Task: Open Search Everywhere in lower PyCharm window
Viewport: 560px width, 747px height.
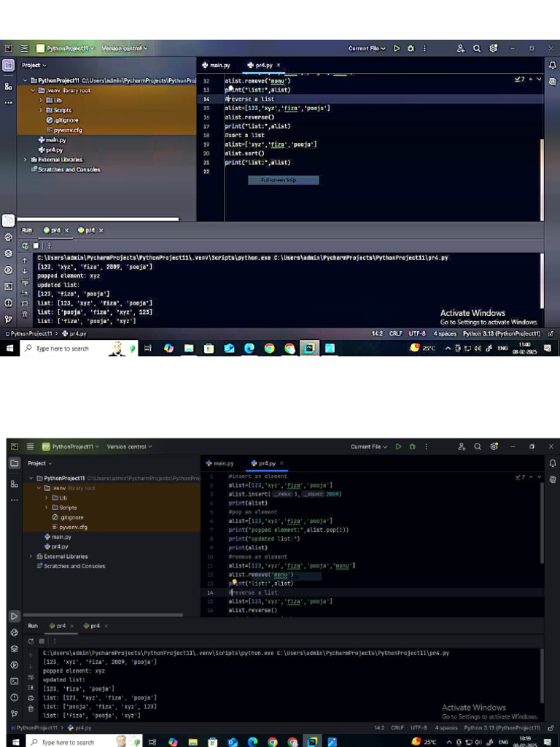Action: pyautogui.click(x=478, y=447)
